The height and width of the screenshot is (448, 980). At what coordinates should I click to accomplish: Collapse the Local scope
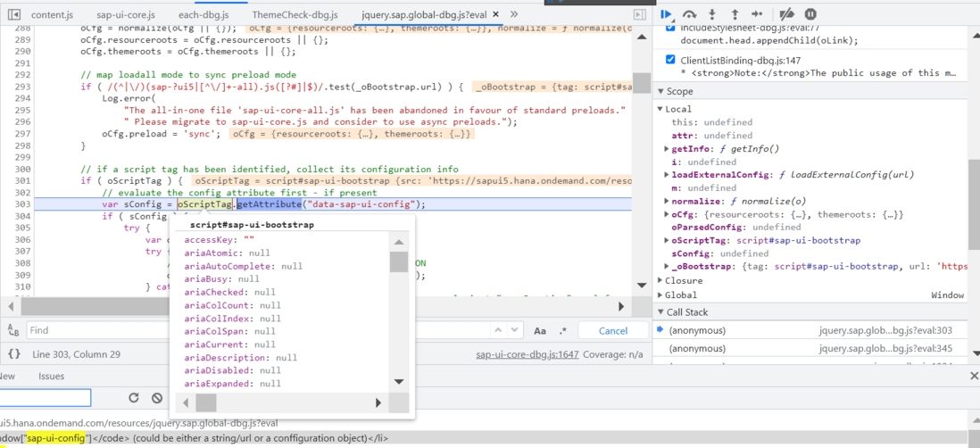tap(661, 109)
